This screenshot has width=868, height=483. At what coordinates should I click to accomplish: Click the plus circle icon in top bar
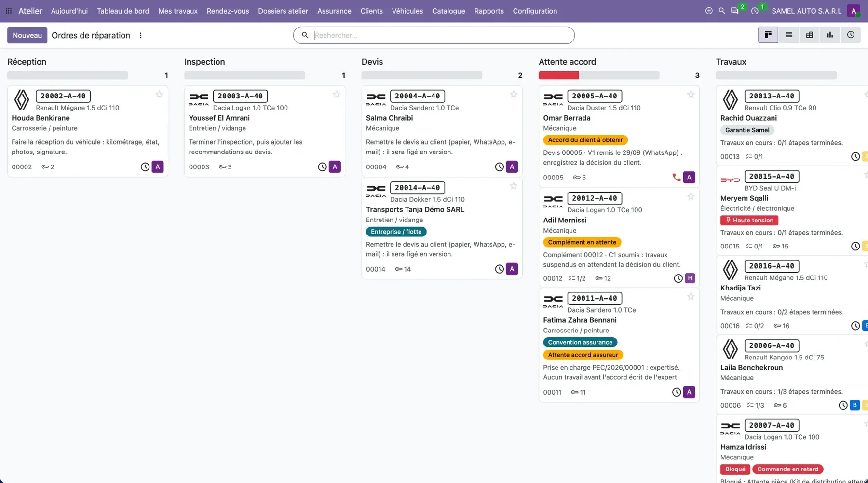709,11
